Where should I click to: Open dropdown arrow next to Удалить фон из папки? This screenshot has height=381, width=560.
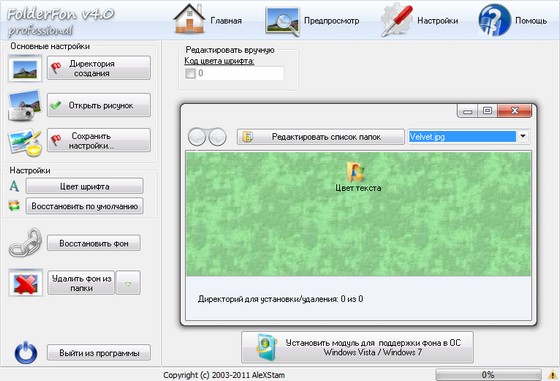(x=128, y=283)
